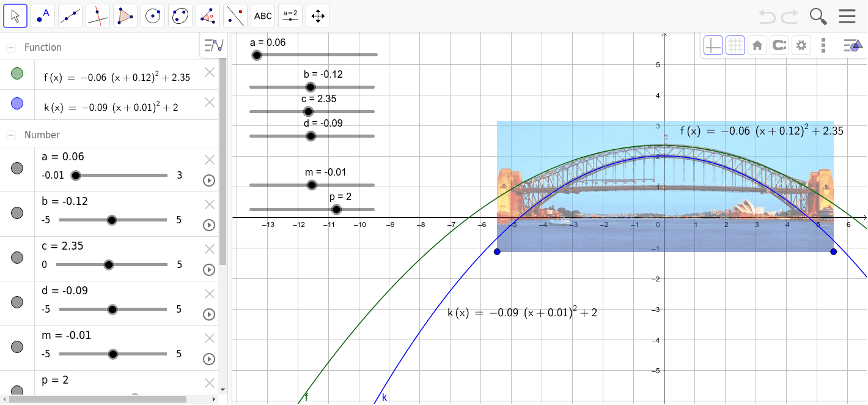Click the right blue image corner point
This screenshot has height=405, width=868.
pyautogui.click(x=834, y=251)
